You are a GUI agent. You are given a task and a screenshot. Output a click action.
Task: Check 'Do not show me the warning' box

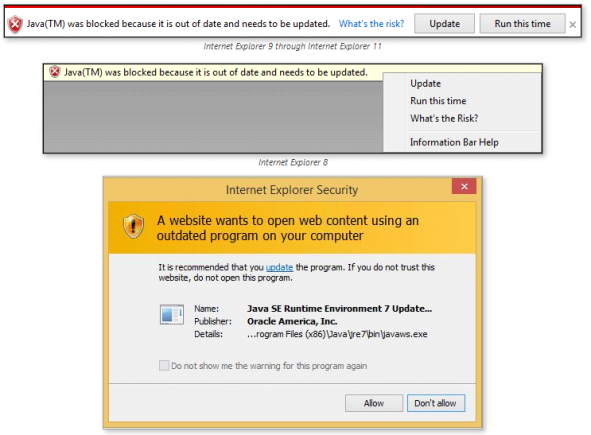164,365
